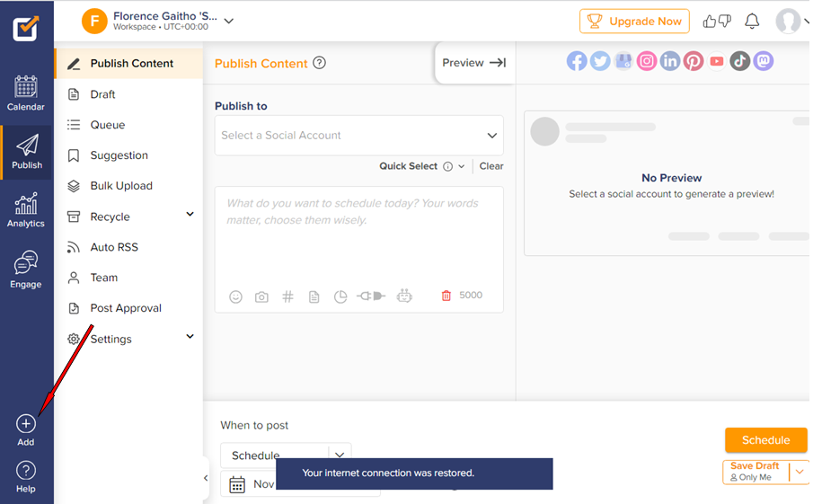Click the thumbs down feedback icon
813x504 pixels.
pos(725,22)
